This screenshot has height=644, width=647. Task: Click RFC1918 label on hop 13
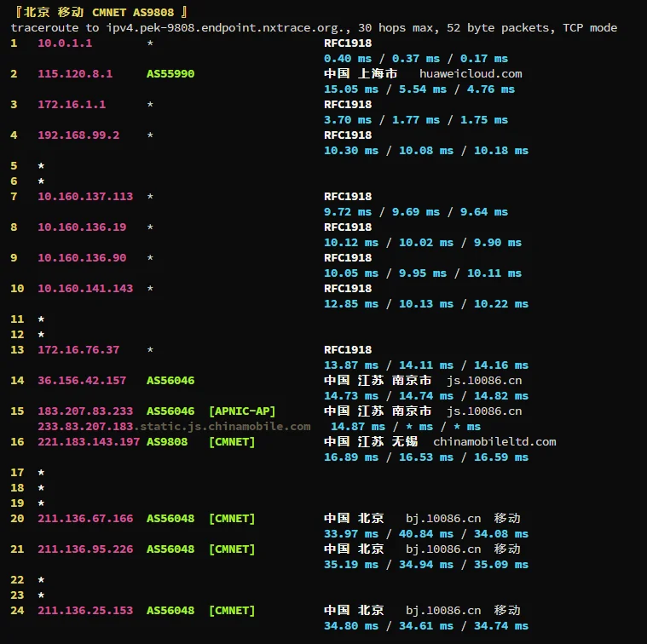tap(348, 349)
